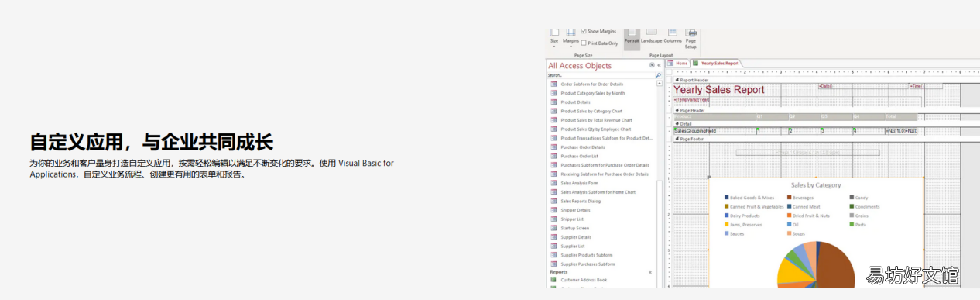
Task: Collapse the navigation pane with the shutter button
Action: [x=659, y=66]
